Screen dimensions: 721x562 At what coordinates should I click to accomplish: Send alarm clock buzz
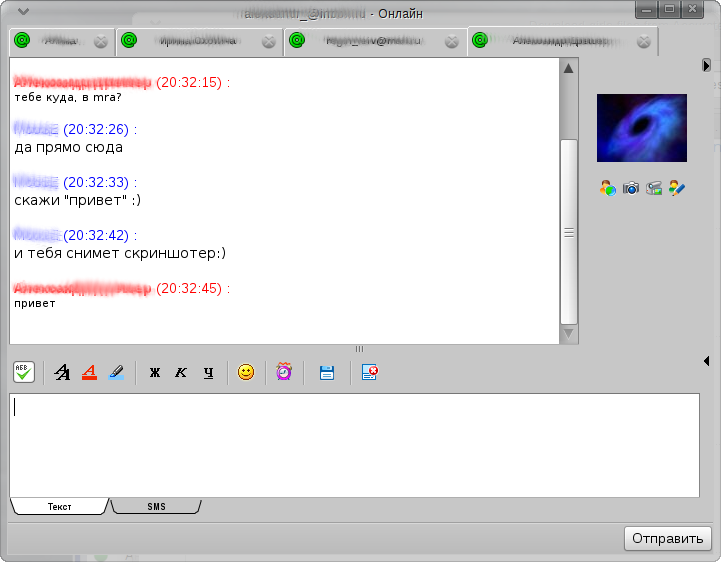pos(284,372)
